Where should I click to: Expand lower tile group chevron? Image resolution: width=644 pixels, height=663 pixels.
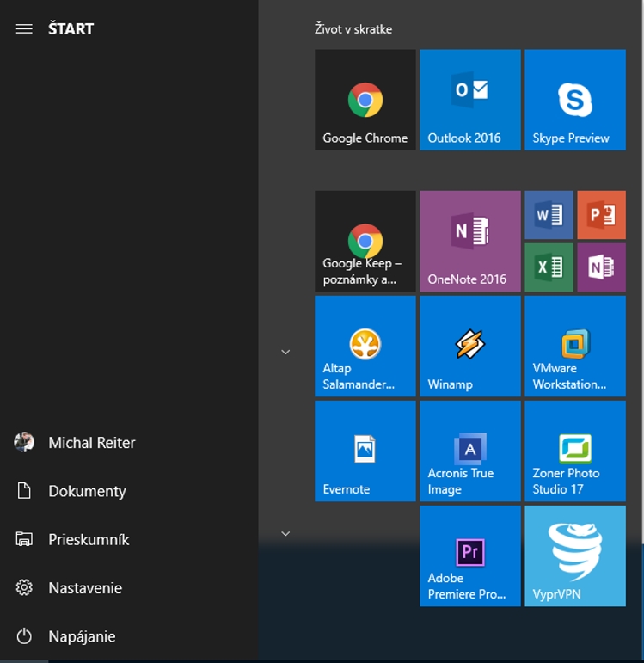(x=285, y=533)
